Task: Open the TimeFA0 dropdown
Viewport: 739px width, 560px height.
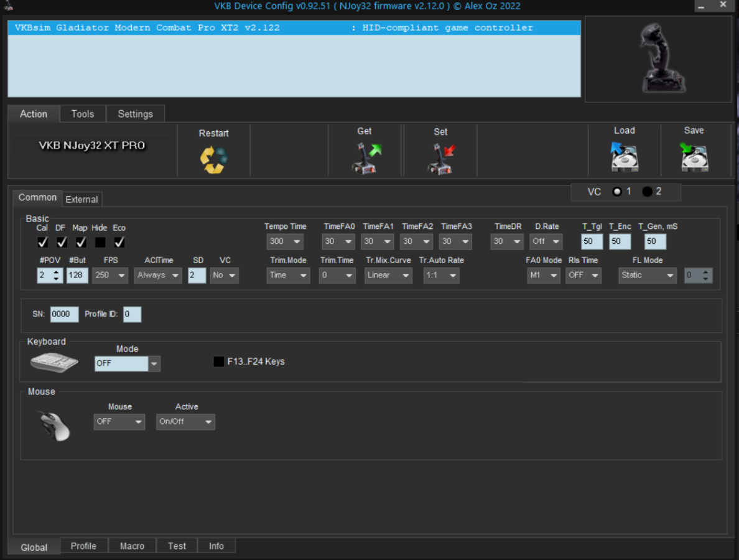Action: [338, 241]
